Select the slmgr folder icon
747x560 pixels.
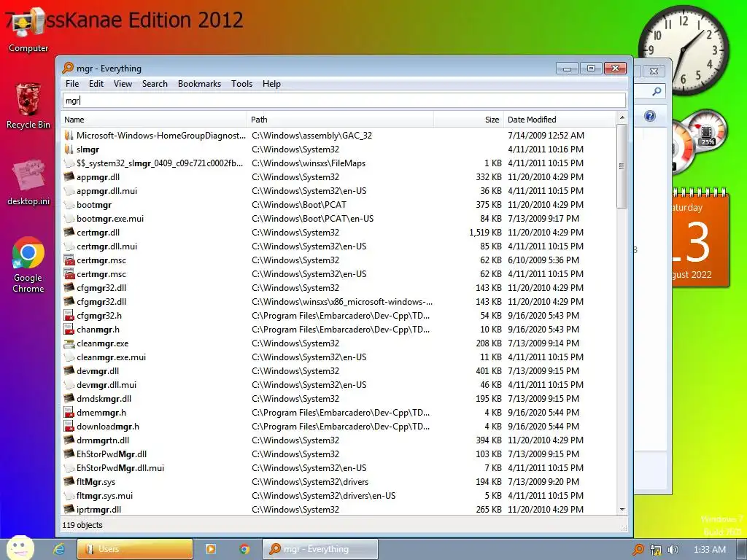pyautogui.click(x=69, y=149)
